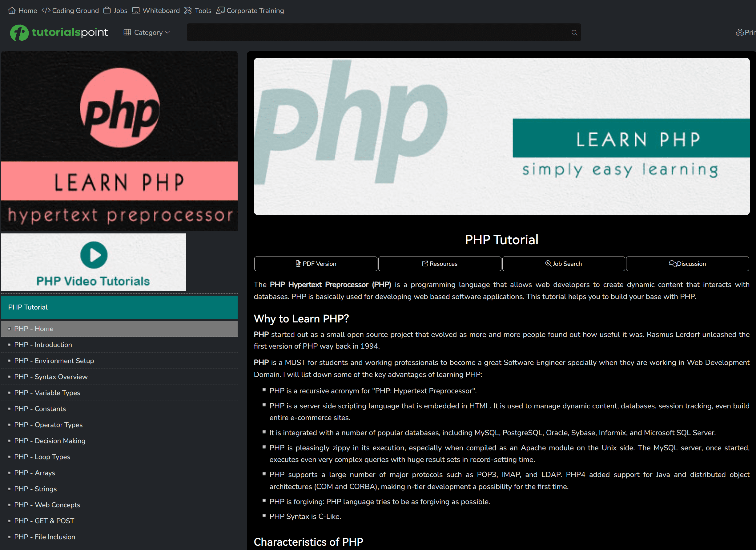Click the Coding Ground code brackets icon

[x=46, y=10]
